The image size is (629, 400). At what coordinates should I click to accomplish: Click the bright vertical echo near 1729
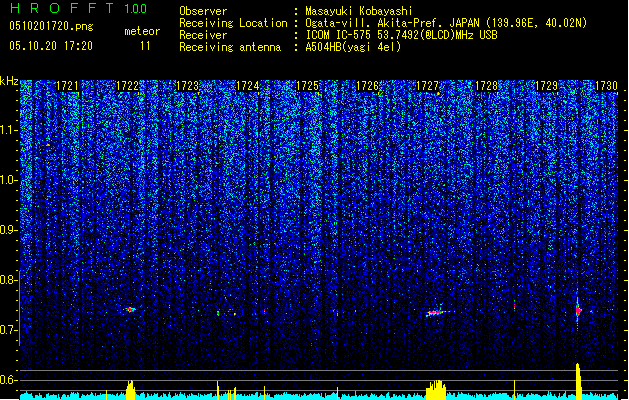578,310
